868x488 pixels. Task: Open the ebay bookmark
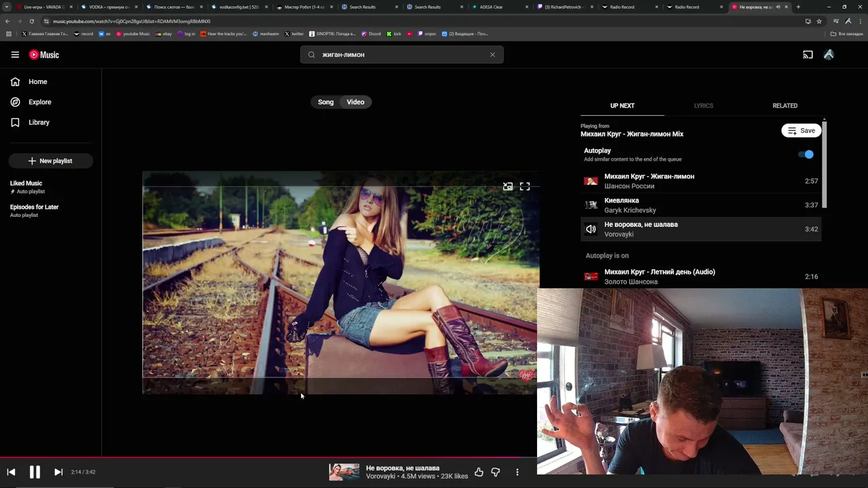pyautogui.click(x=164, y=34)
